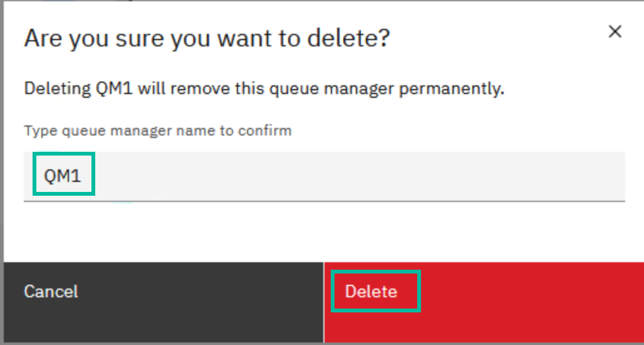This screenshot has height=345, width=644.
Task: Click blank dialog space below the input field
Action: click(x=325, y=231)
